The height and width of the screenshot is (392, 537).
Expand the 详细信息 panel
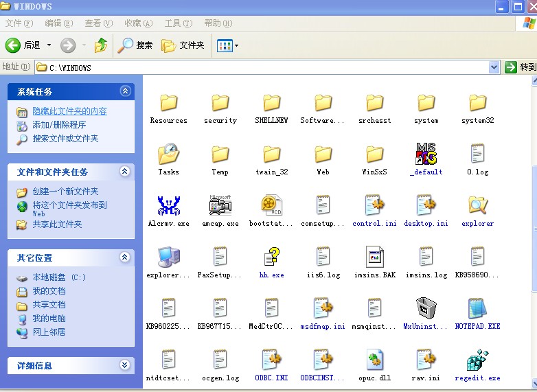click(125, 365)
